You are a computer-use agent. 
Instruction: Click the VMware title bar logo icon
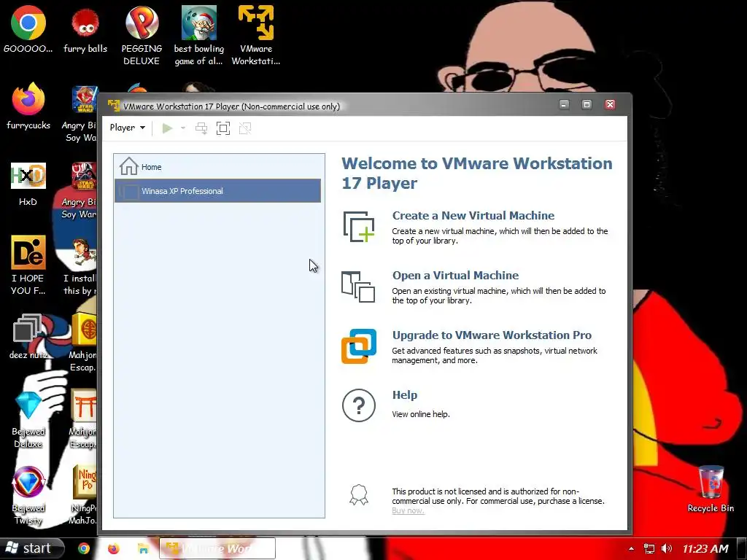[113, 106]
